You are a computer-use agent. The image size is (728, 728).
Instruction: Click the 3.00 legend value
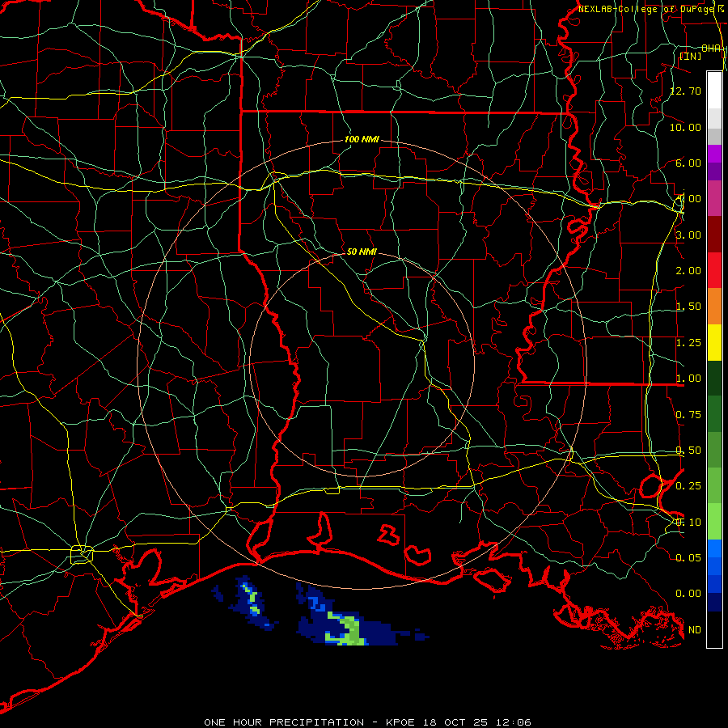pos(688,235)
